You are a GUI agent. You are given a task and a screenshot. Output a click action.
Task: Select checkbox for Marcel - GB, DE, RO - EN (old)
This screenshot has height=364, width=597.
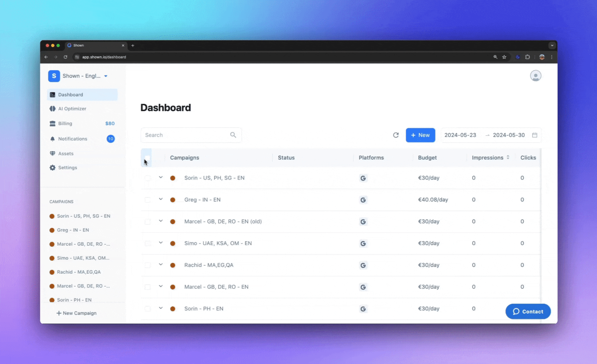click(x=147, y=222)
